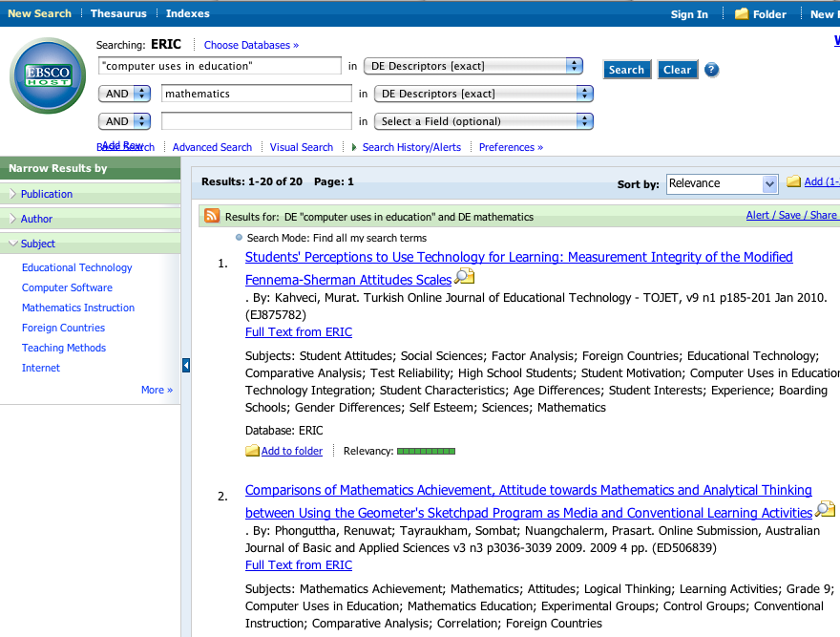
Task: Open first DE Descriptors field dropdown
Action: (x=574, y=66)
